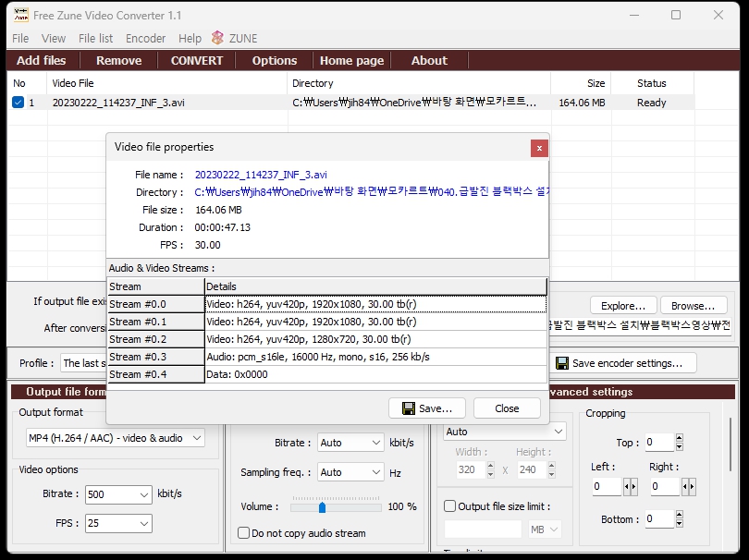Click the Close button in properties dialog
The width and height of the screenshot is (749, 560).
[x=507, y=408]
